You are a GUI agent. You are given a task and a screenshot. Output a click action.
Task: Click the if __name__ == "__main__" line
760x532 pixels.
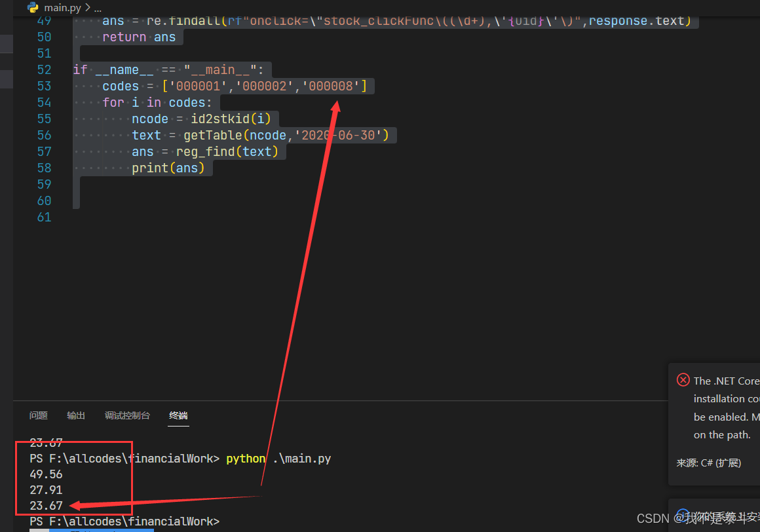[168, 69]
